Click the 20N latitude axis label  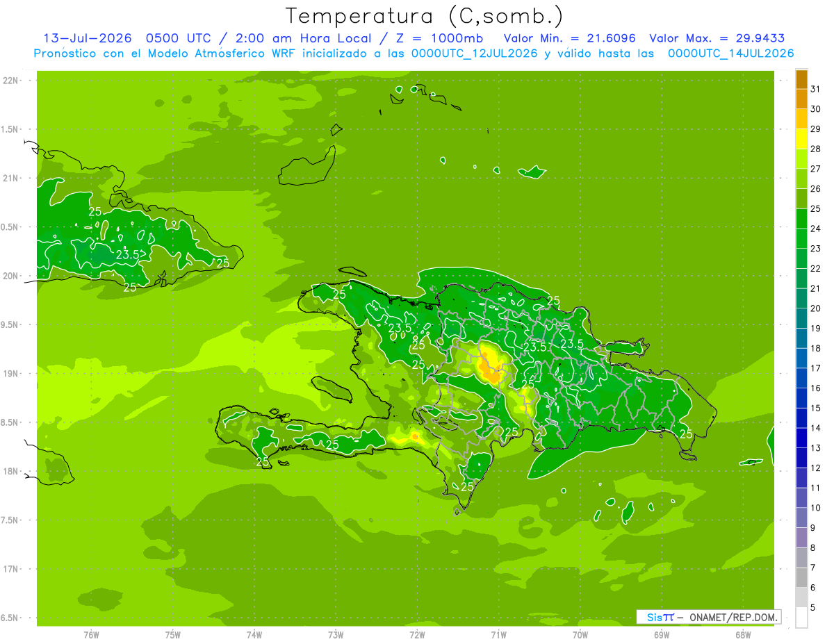(12, 276)
